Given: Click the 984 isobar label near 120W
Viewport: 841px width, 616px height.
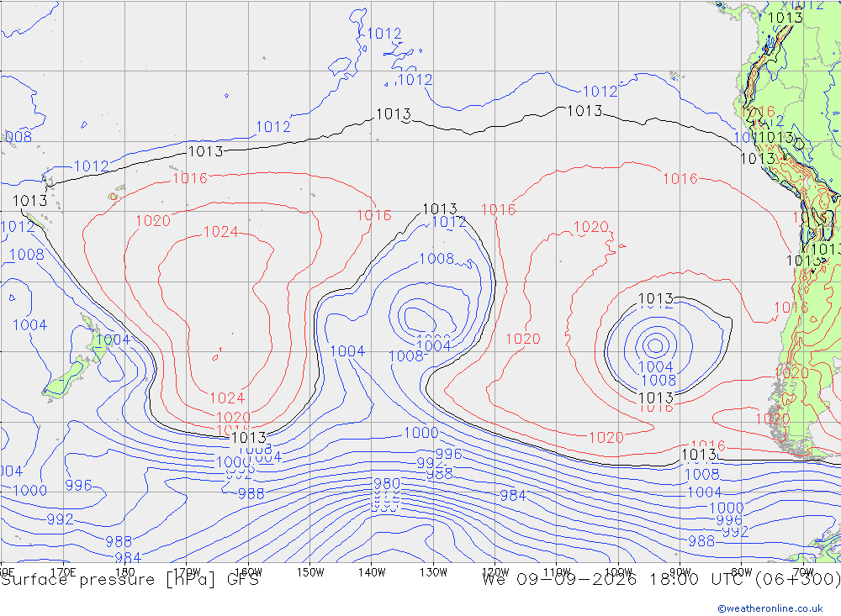Looking at the screenshot, I should pyautogui.click(x=513, y=495).
